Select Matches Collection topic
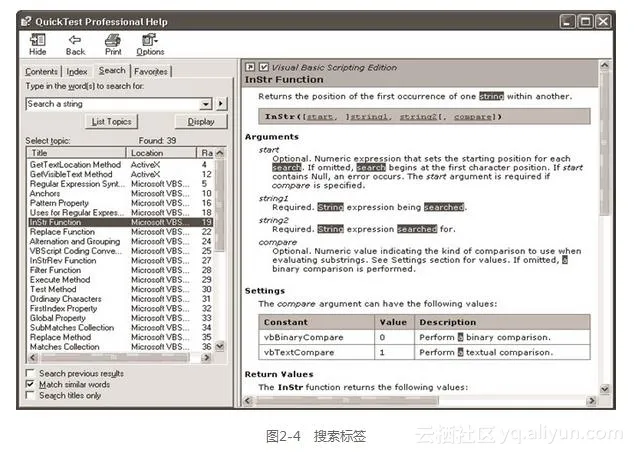 pyautogui.click(x=64, y=347)
